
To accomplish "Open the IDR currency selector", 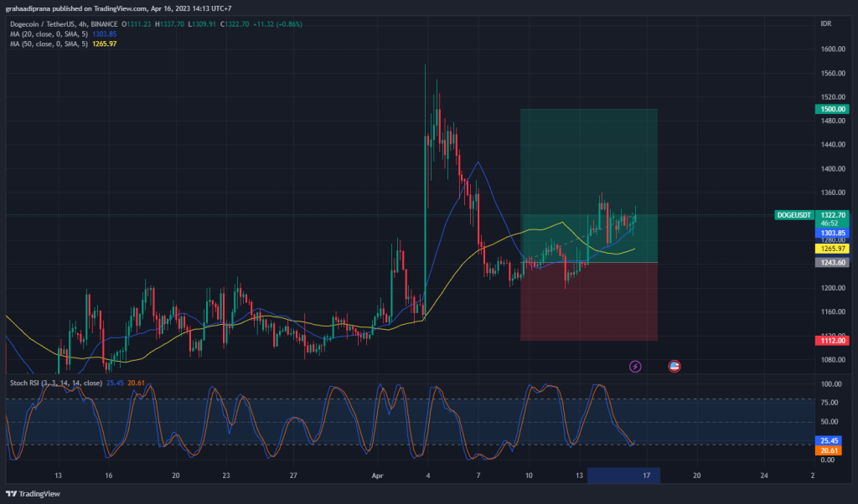I will 825,23.
